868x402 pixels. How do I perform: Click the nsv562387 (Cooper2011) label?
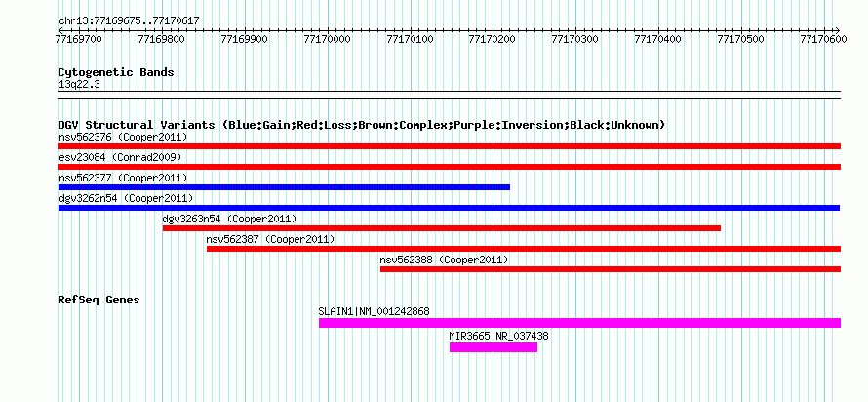[271, 239]
